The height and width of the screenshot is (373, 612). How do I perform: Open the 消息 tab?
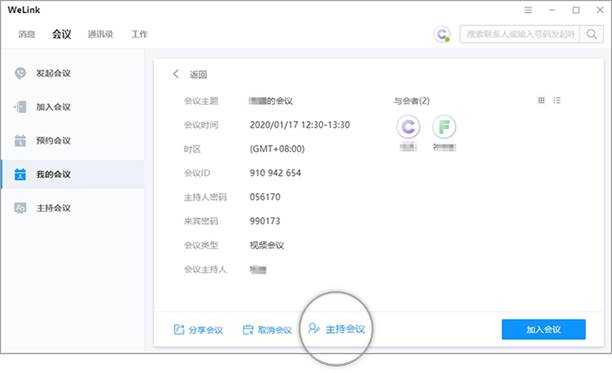coord(27,34)
